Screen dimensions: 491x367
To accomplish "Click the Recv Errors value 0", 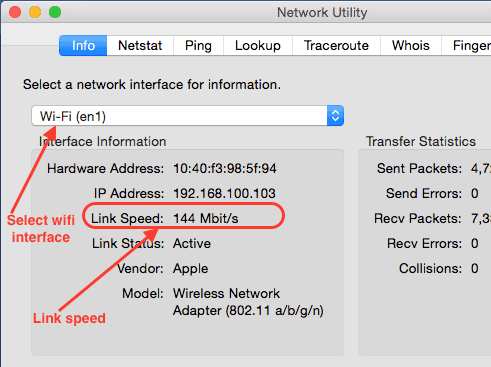I will (475, 243).
